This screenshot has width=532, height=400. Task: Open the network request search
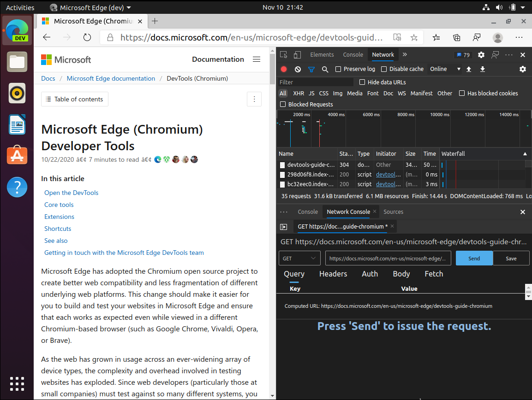[325, 69]
